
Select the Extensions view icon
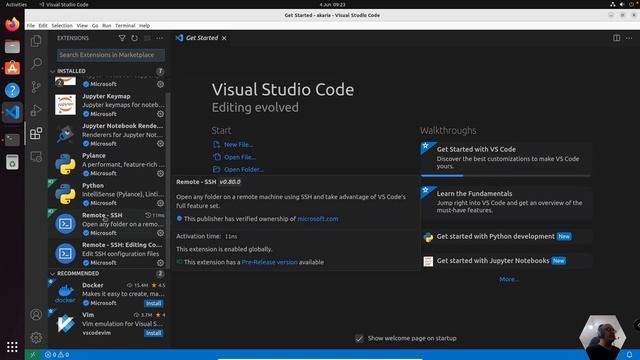point(36,133)
